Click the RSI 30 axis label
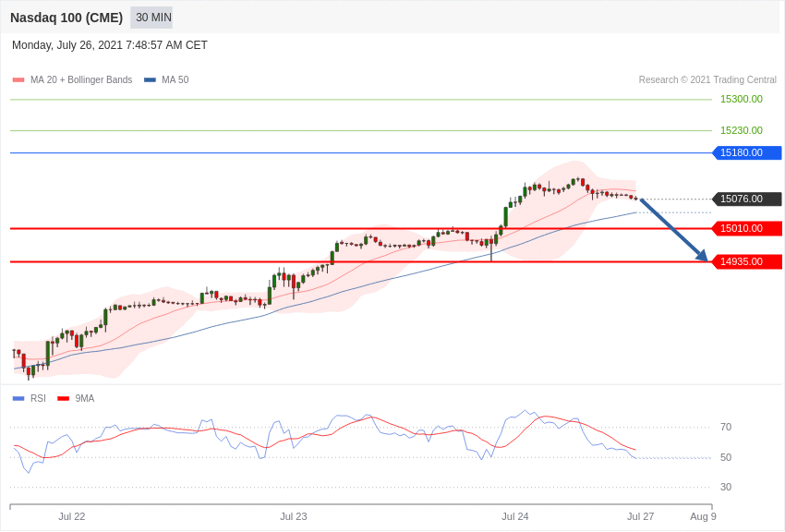This screenshot has width=785, height=532. pyautogui.click(x=726, y=487)
